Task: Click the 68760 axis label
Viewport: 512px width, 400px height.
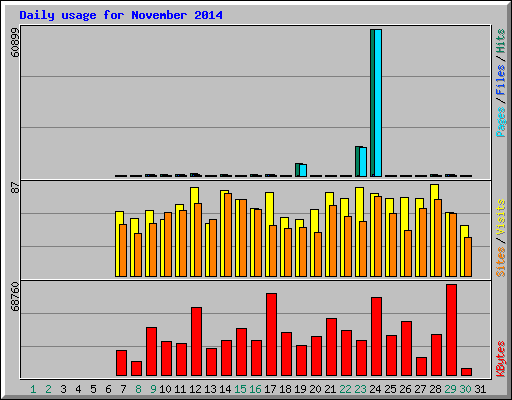Action: [x=15, y=297]
